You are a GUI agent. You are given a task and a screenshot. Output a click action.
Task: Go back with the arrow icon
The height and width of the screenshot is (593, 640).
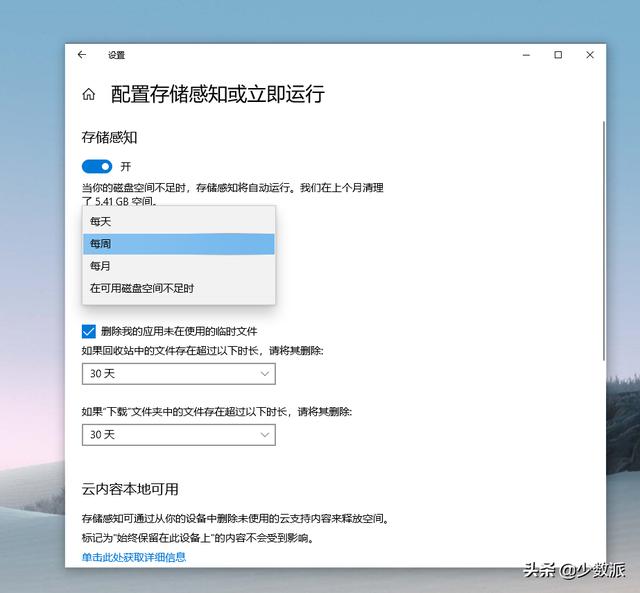[82, 55]
